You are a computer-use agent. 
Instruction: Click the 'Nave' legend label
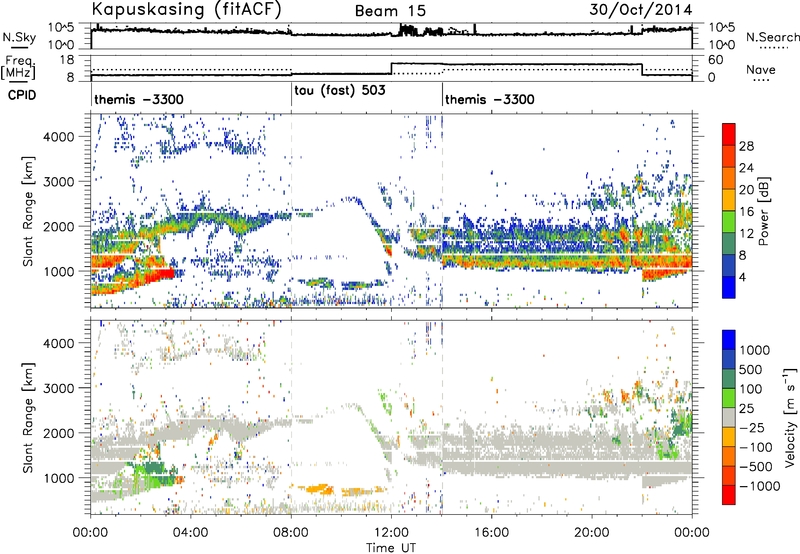761,70
